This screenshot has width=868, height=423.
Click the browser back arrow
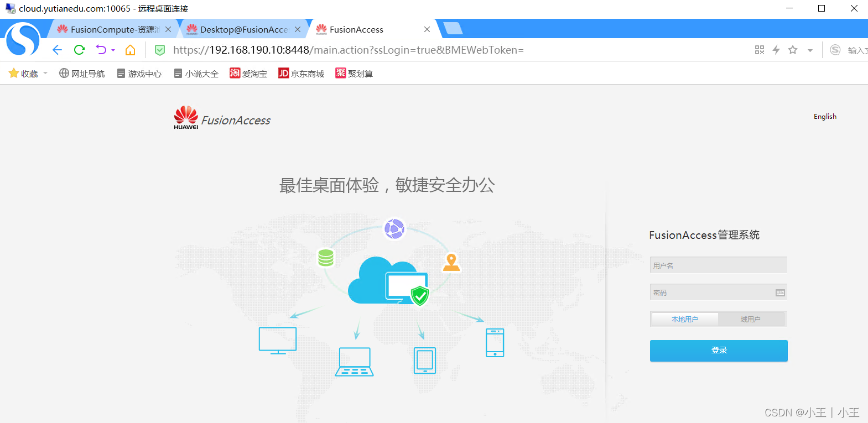(x=57, y=50)
